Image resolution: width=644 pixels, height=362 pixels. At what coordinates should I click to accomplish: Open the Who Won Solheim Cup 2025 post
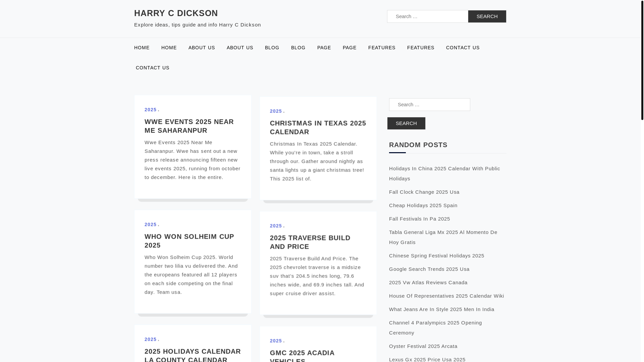(x=189, y=241)
